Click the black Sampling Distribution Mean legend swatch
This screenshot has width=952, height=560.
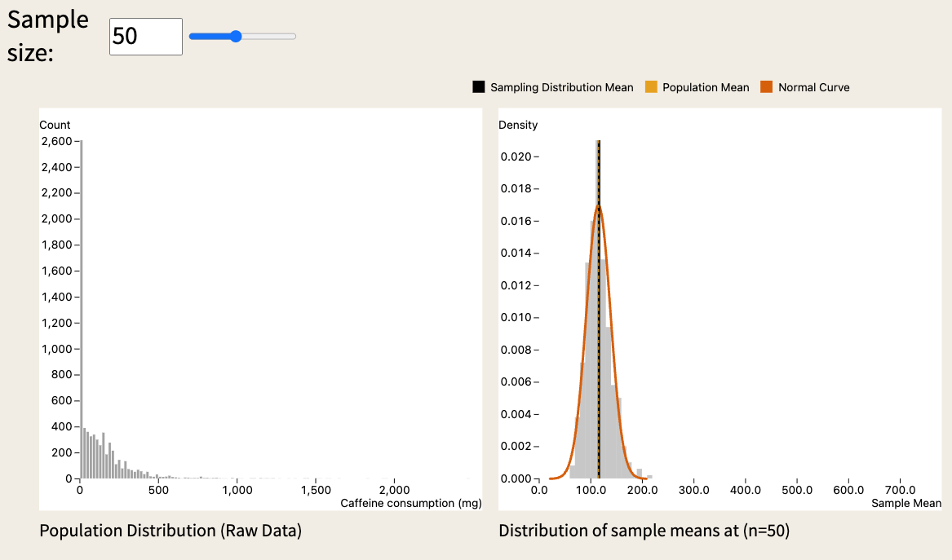(x=479, y=87)
